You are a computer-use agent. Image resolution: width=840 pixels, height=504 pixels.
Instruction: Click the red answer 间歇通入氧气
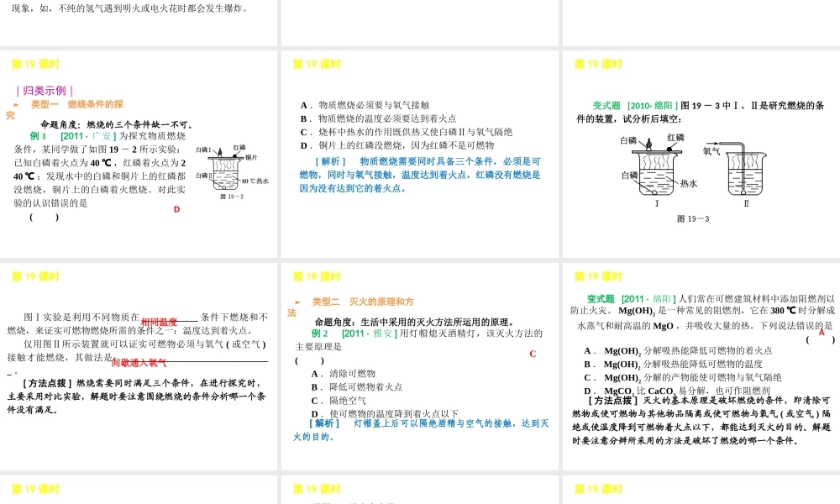click(x=139, y=363)
